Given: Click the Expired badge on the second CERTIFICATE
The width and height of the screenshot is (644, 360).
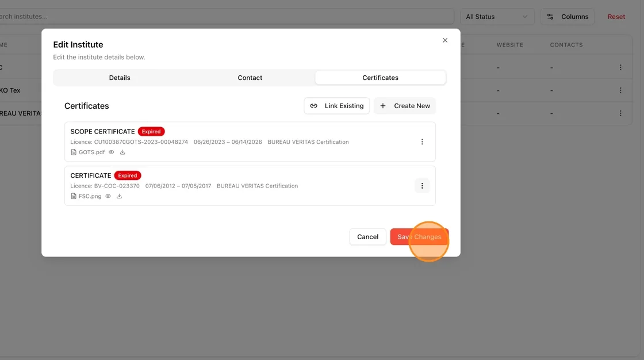Looking at the screenshot, I should (x=127, y=175).
